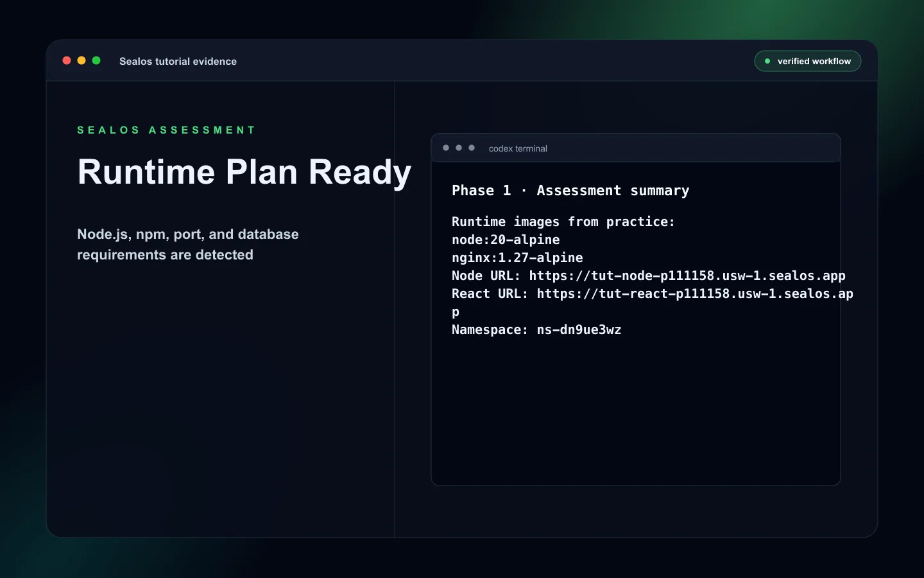Click 'Phase 1 · Assessment summary' line
Screen dimensions: 924x578
coord(570,191)
